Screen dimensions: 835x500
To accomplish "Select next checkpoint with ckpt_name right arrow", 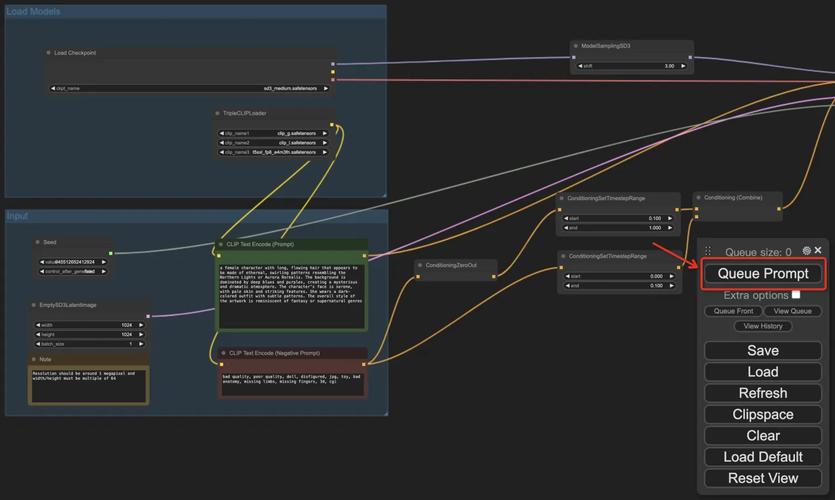I will 325,88.
